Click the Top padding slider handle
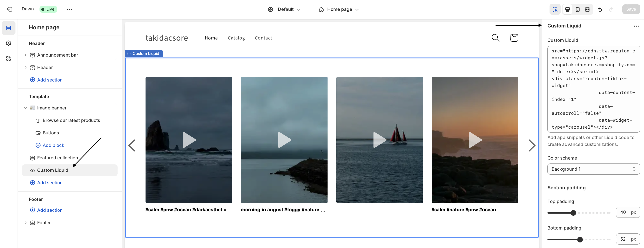Screen dimensions: 644x248 tap(573, 213)
